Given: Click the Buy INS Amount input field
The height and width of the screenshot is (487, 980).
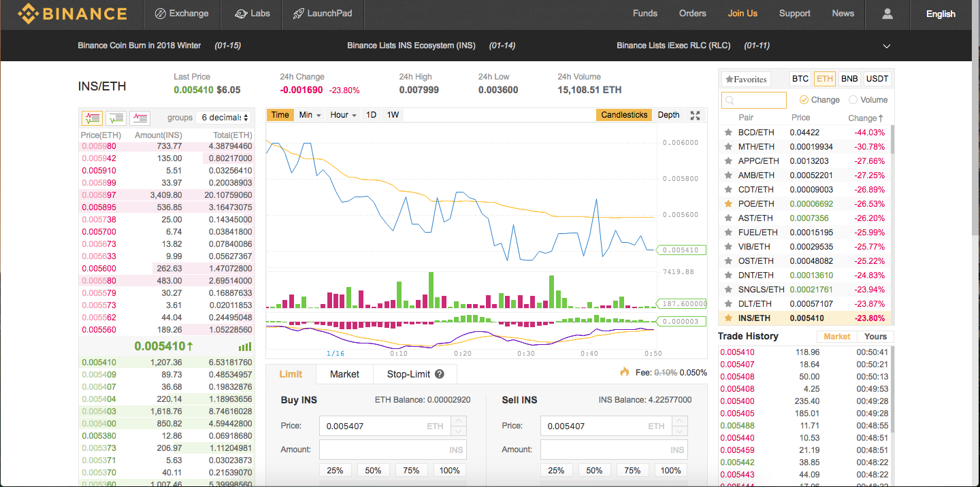Looking at the screenshot, I should click(393, 450).
